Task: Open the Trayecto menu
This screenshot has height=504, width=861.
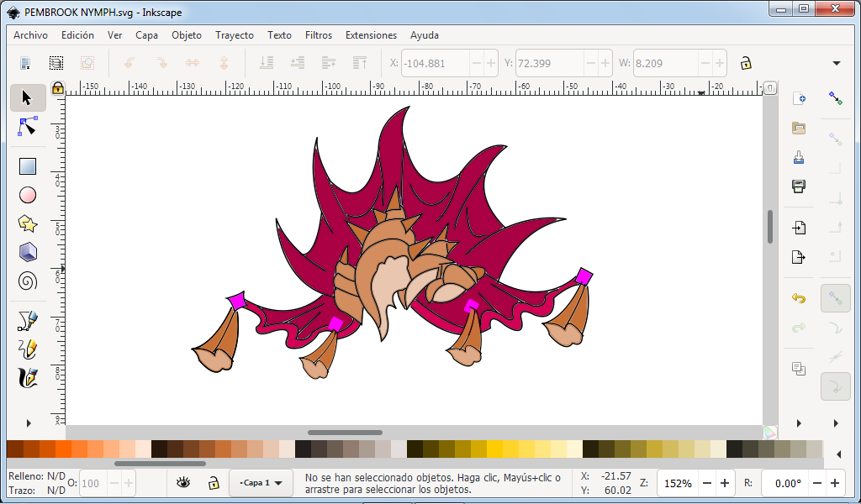Action: coord(235,35)
